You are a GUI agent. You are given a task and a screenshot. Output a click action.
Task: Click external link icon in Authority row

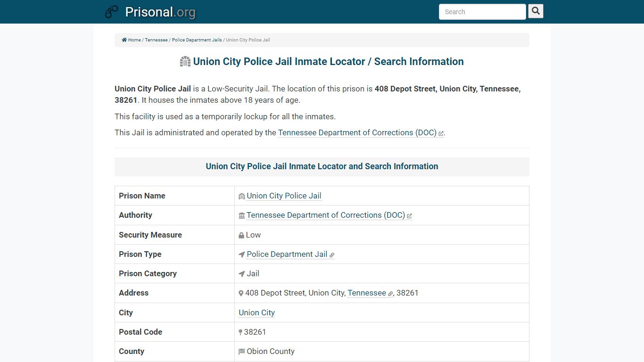click(409, 216)
